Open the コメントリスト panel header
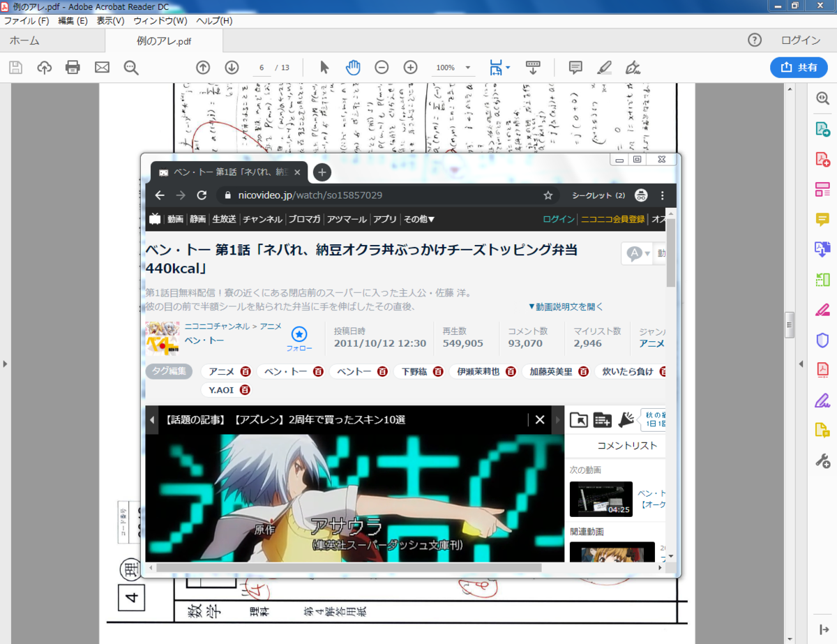This screenshot has height=644, width=837. click(x=626, y=445)
